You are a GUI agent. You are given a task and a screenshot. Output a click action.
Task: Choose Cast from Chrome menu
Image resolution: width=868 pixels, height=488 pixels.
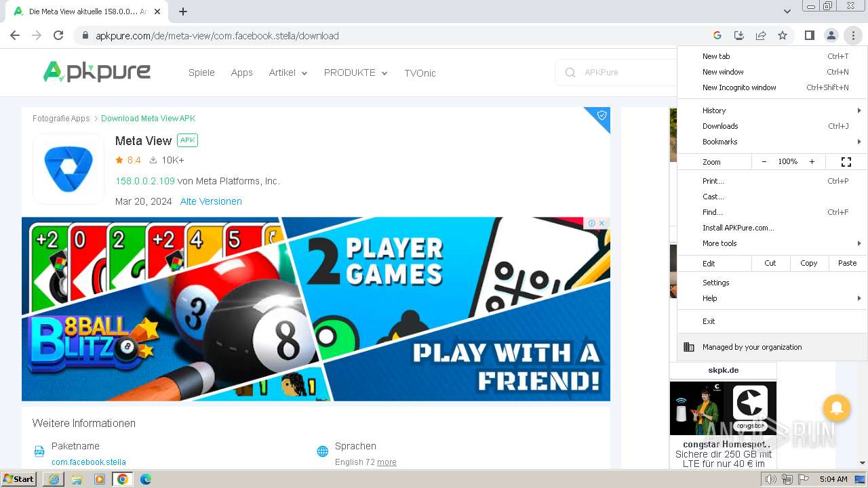pos(772,197)
